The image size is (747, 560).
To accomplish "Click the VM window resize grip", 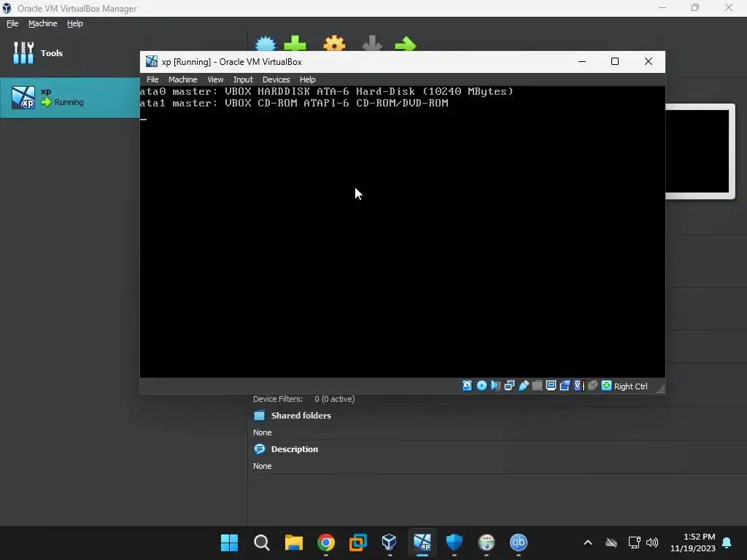I will click(660, 389).
